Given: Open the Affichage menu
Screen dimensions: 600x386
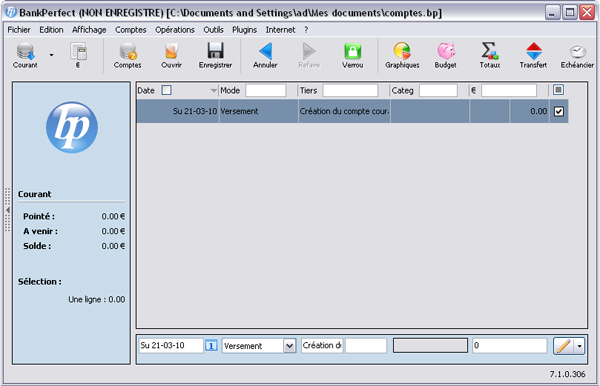Looking at the screenshot, I should (89, 30).
